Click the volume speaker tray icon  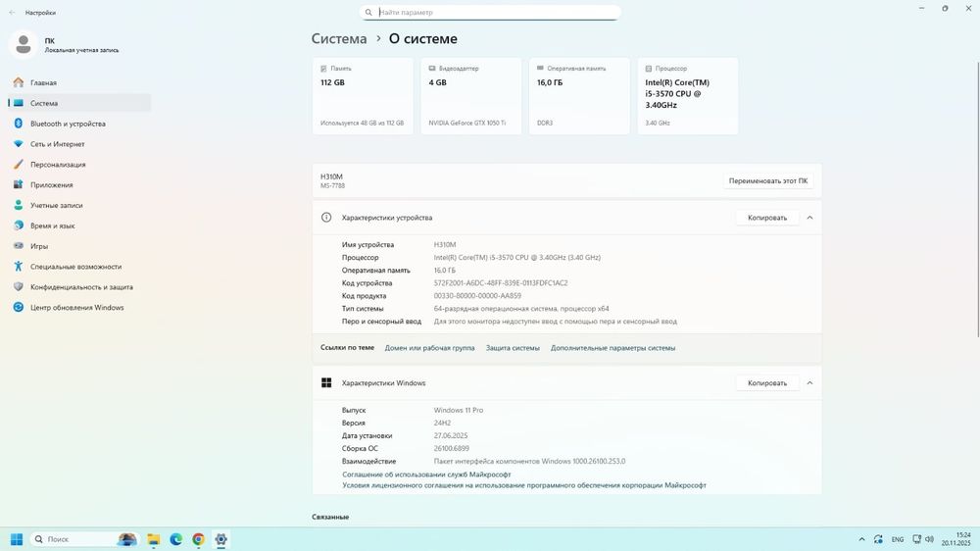click(x=929, y=539)
